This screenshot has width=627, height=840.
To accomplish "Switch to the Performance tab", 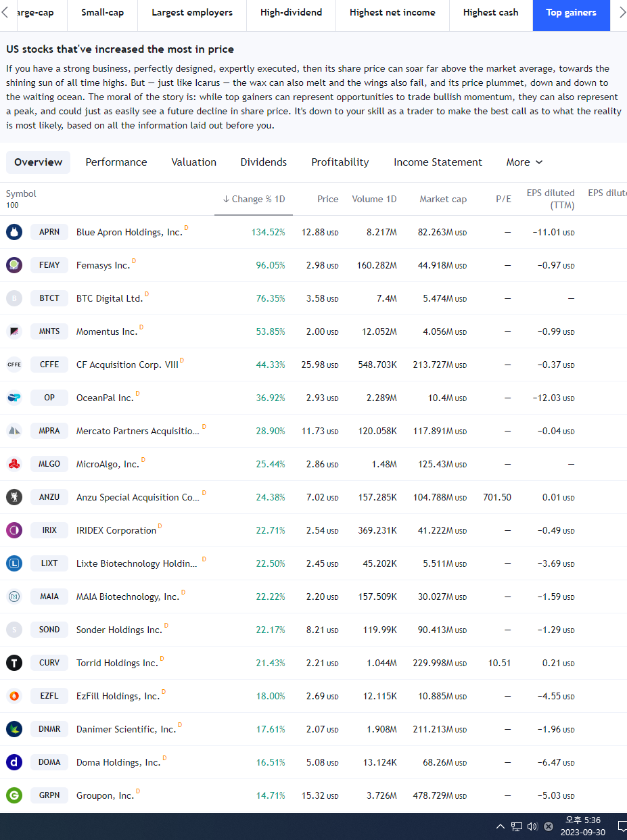I will tap(116, 162).
